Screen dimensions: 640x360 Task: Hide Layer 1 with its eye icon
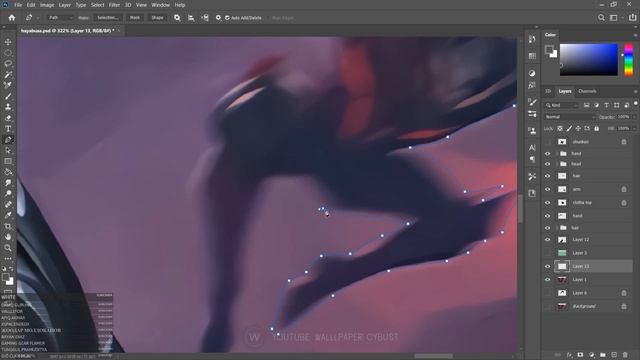coord(548,280)
